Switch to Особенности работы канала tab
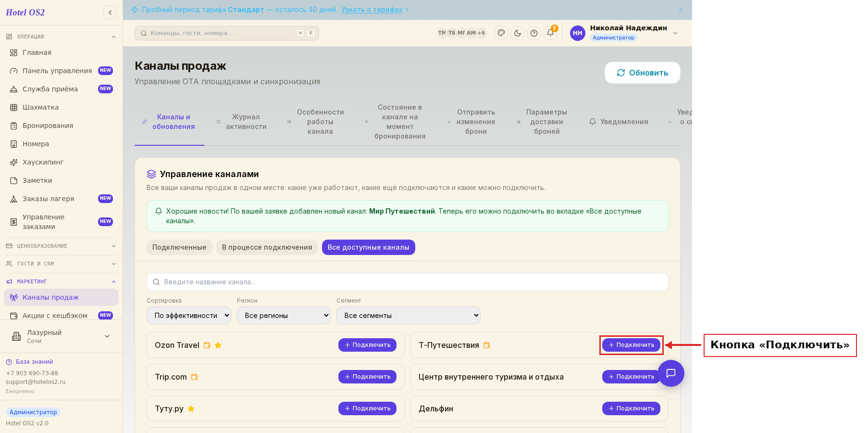Screen dimensions: 868x433 tap(316, 122)
